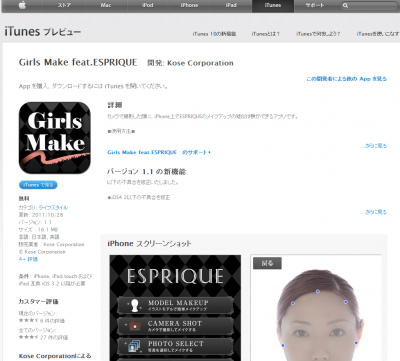The height and width of the screenshot is (361, 400).
Task: Open the iPod tab
Action: [x=148, y=5]
